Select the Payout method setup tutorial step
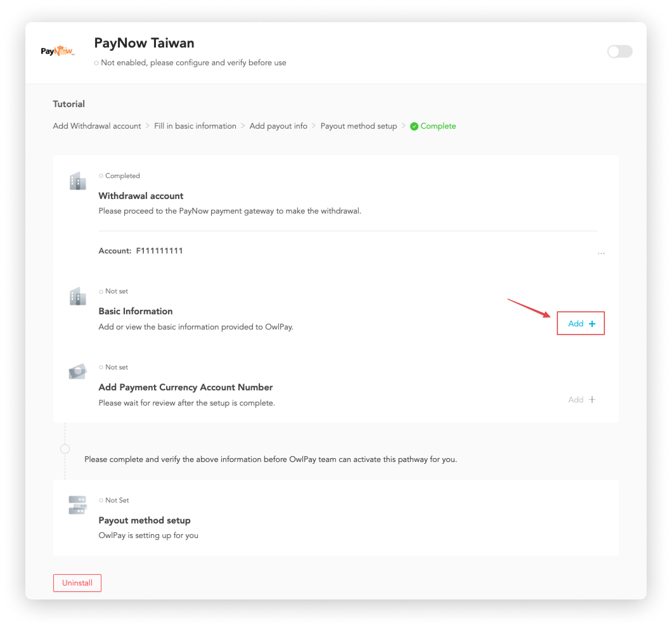The width and height of the screenshot is (672, 628). click(359, 126)
